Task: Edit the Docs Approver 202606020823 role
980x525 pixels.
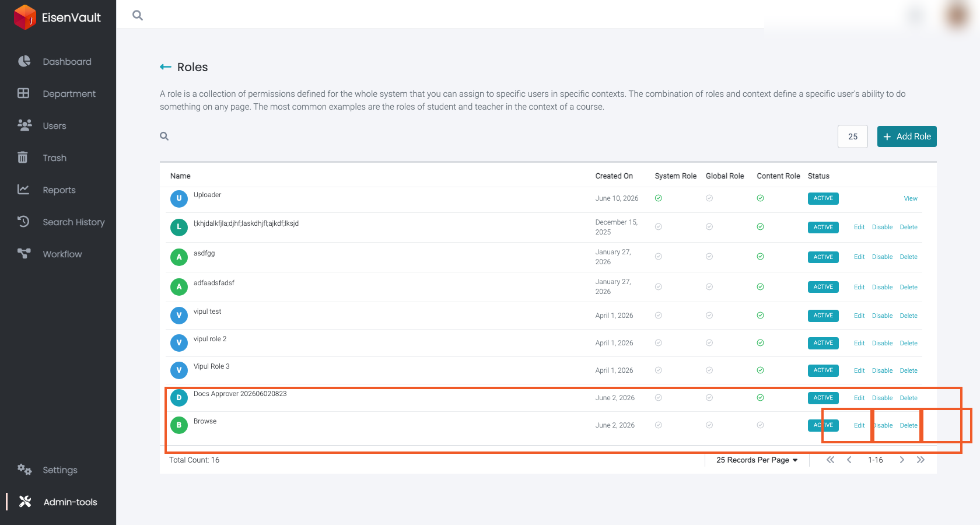Action: [x=859, y=398]
